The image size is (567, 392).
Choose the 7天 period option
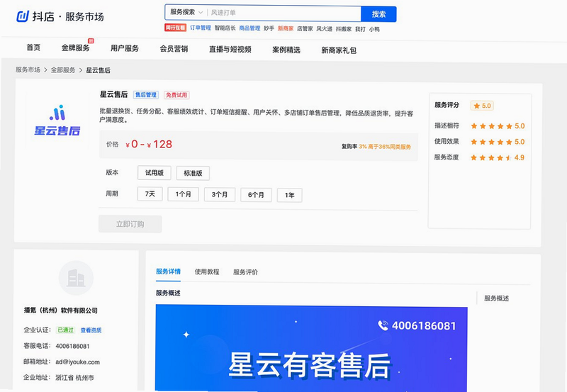coord(150,194)
